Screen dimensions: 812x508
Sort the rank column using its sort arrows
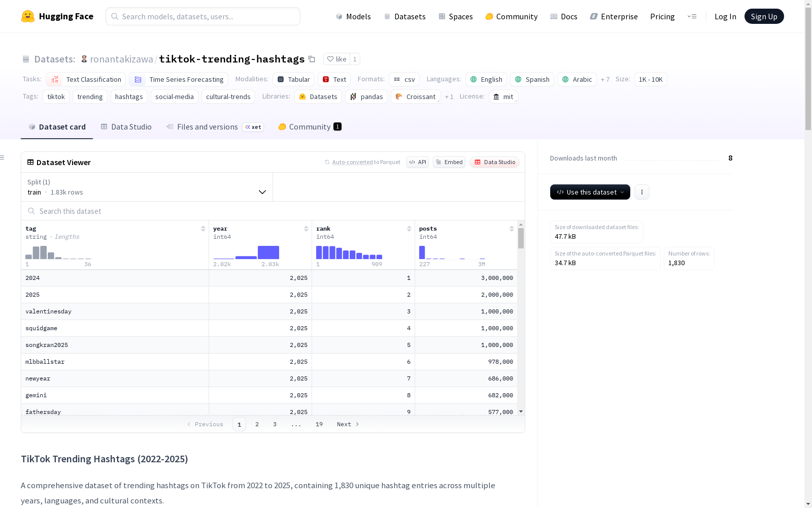(x=409, y=229)
